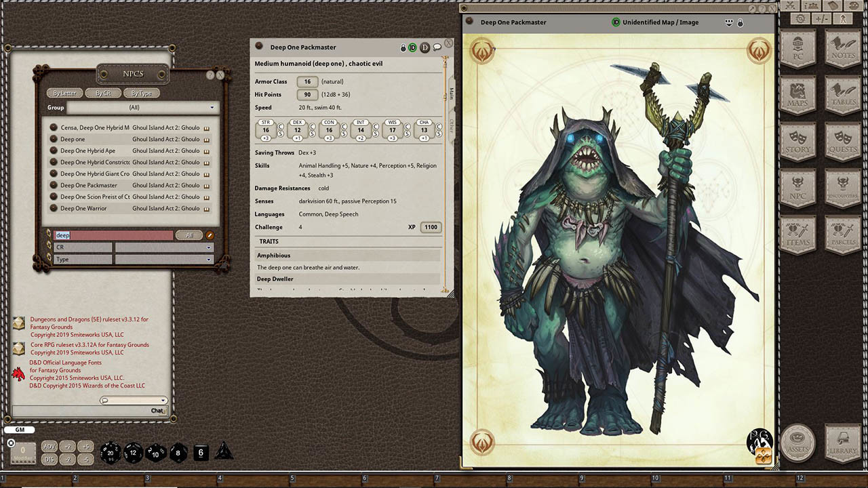Open the Quests sidebar panel
The image size is (868, 488).
coord(843,140)
